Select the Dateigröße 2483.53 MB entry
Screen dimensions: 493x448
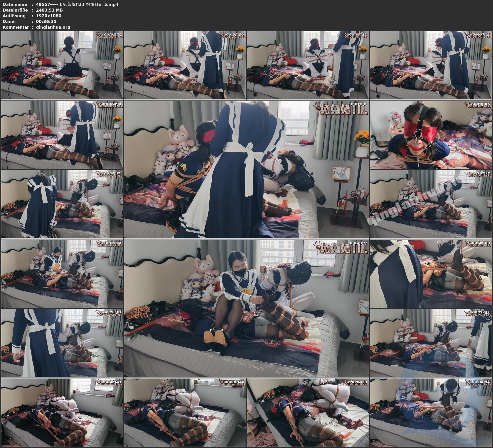coord(49,10)
